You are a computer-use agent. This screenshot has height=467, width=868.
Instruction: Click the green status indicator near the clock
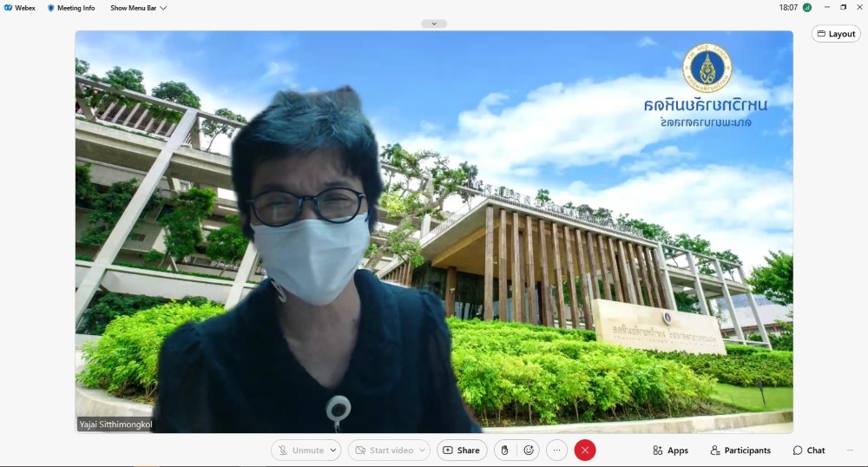point(807,8)
